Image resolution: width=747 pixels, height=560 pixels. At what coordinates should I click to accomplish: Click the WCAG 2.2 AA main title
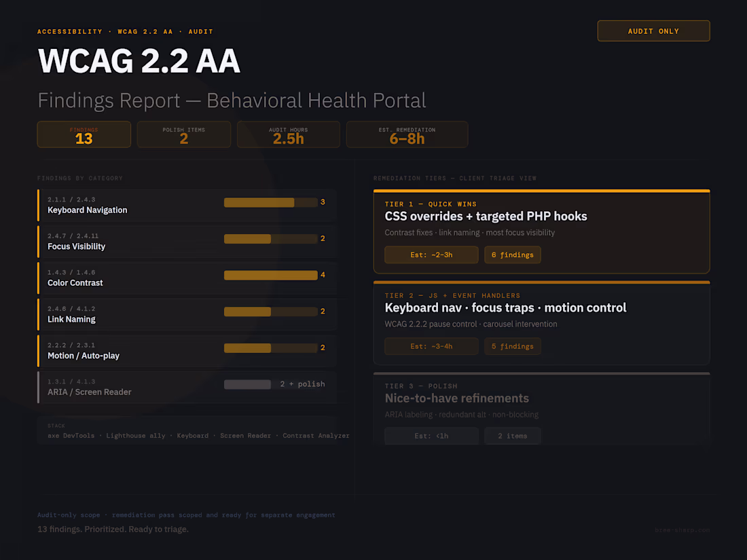(x=139, y=61)
